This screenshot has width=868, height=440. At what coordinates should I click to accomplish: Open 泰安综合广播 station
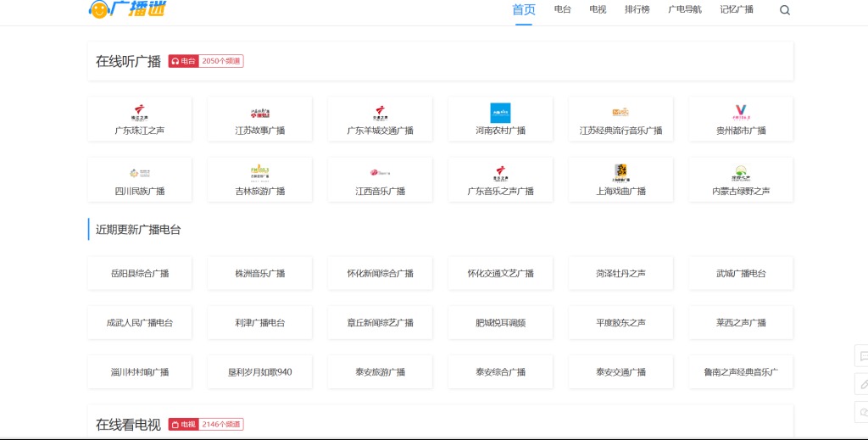[x=500, y=371]
